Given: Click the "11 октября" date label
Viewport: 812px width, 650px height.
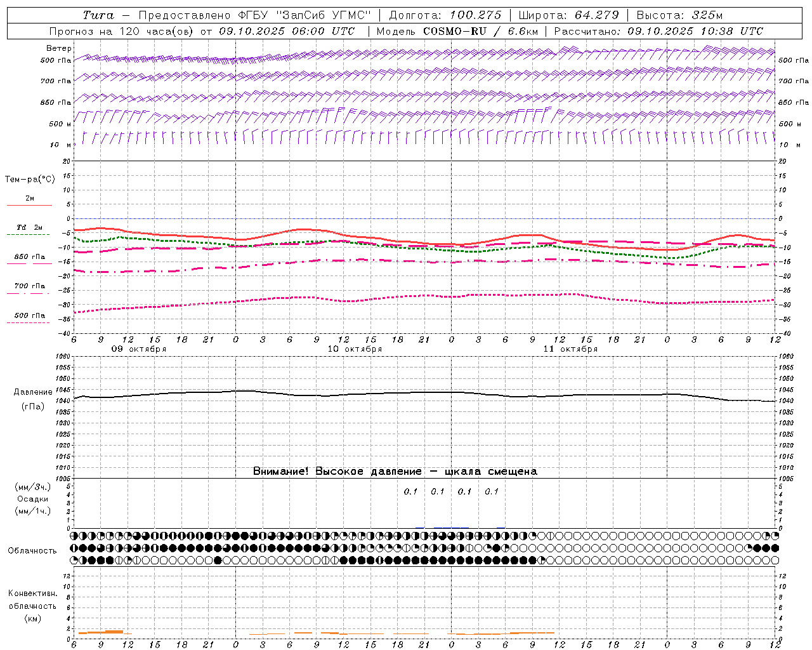Looking at the screenshot, I should point(570,349).
